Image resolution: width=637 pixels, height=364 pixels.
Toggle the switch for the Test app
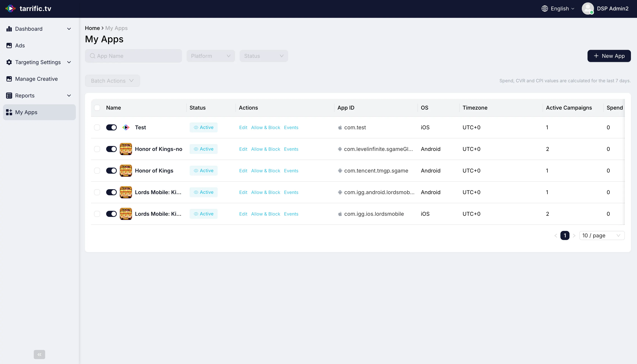tap(111, 128)
